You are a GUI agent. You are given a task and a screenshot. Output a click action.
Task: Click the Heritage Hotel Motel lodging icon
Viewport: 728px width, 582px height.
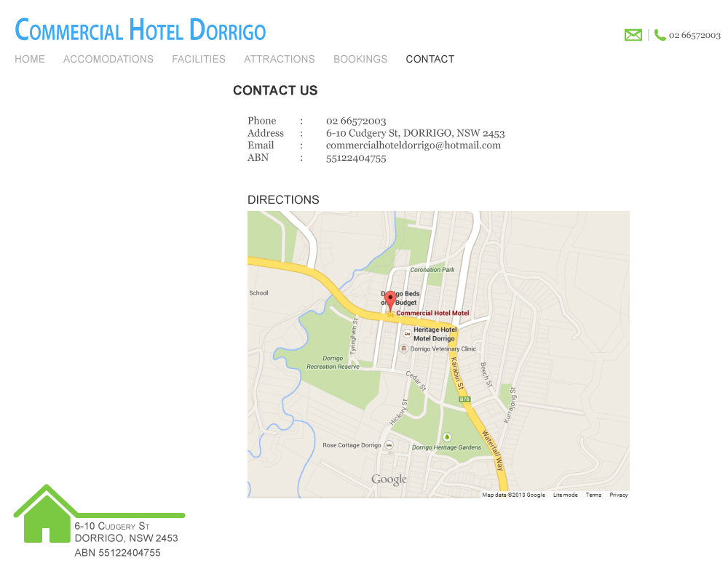click(407, 333)
